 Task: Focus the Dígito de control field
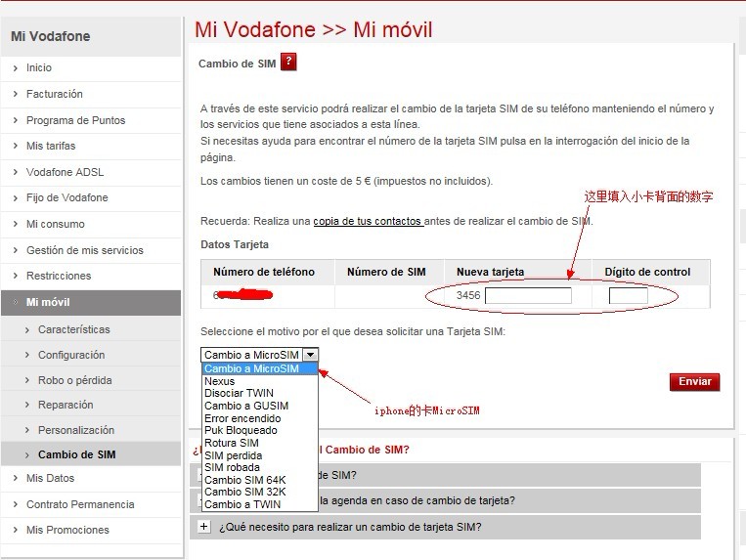pyautogui.click(x=628, y=295)
